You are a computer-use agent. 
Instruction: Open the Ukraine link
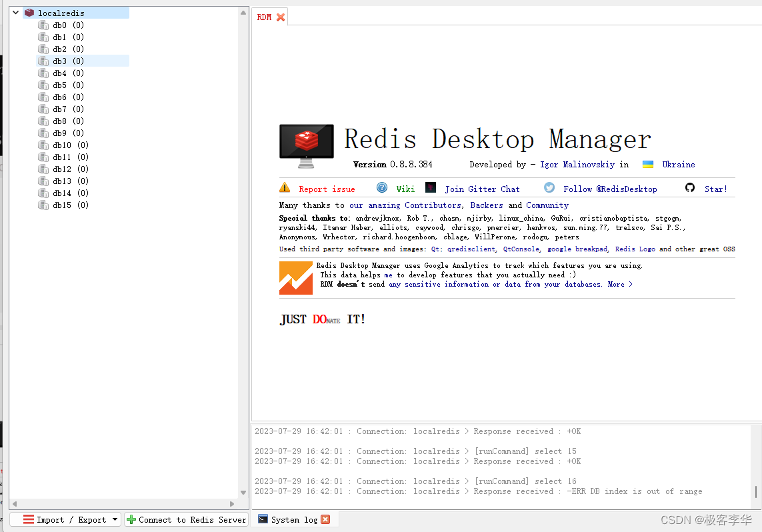pyautogui.click(x=679, y=165)
